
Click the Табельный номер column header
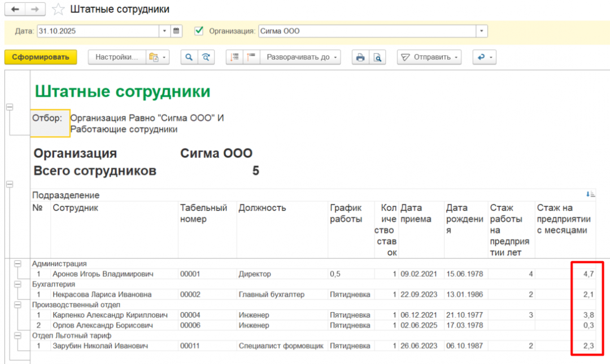click(x=203, y=213)
